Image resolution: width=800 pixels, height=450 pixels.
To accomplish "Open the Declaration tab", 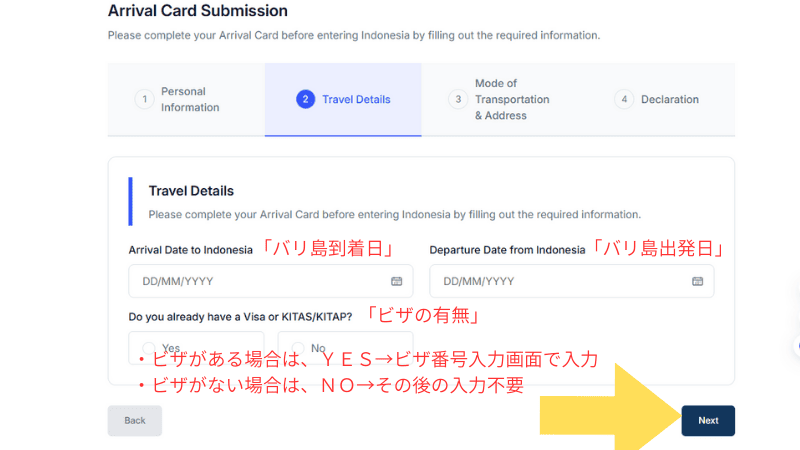I will pos(657,99).
